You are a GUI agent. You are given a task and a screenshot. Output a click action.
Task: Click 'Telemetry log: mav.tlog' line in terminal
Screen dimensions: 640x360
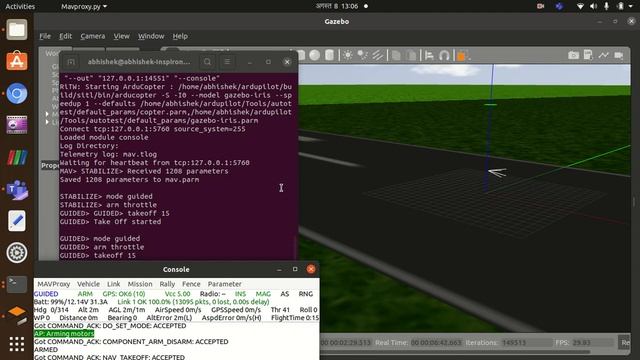pyautogui.click(x=108, y=154)
